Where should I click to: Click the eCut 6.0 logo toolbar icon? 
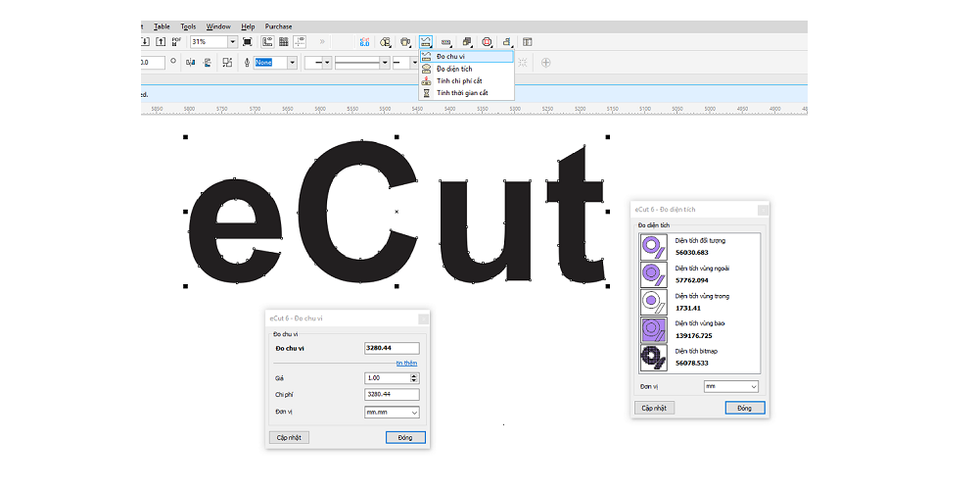point(365,42)
